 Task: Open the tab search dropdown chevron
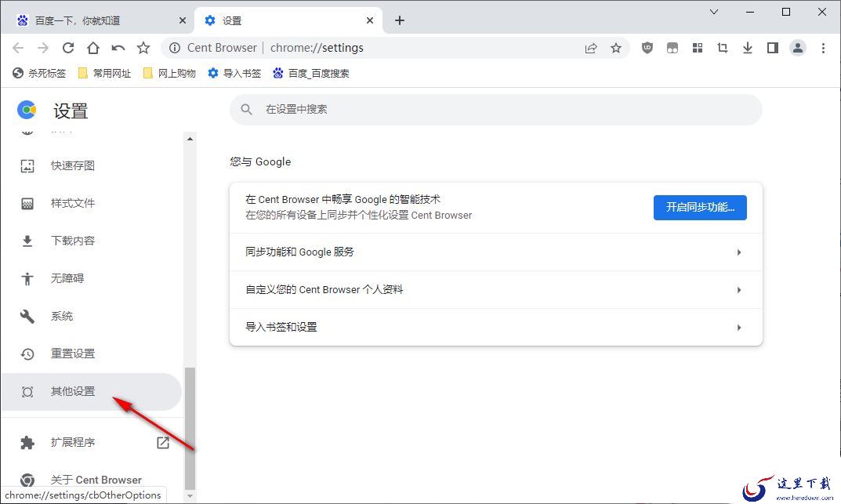point(714,12)
